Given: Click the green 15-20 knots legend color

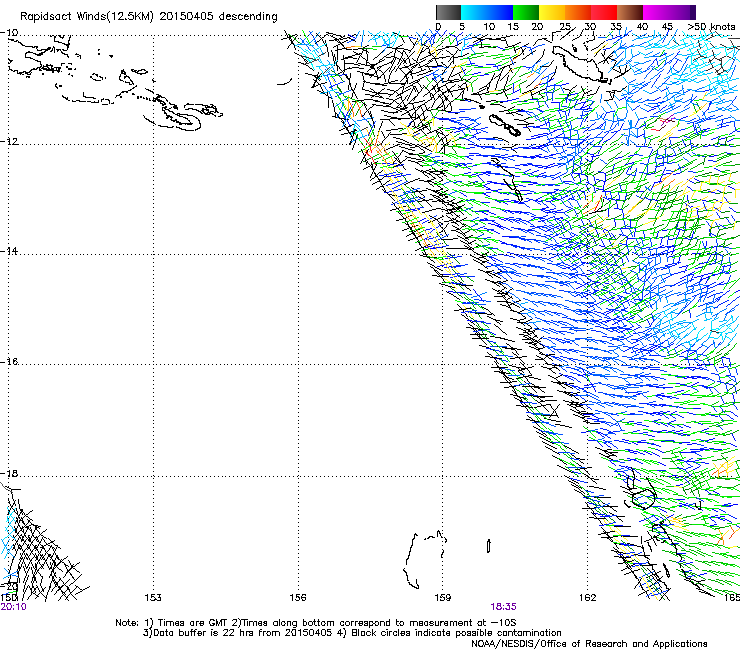Looking at the screenshot, I should [526, 13].
